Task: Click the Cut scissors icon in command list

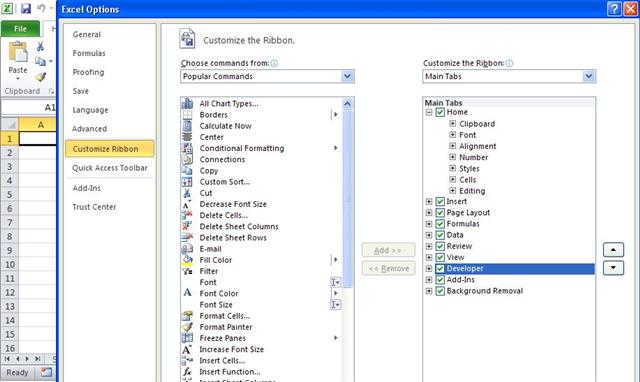Action: pyautogui.click(x=187, y=193)
